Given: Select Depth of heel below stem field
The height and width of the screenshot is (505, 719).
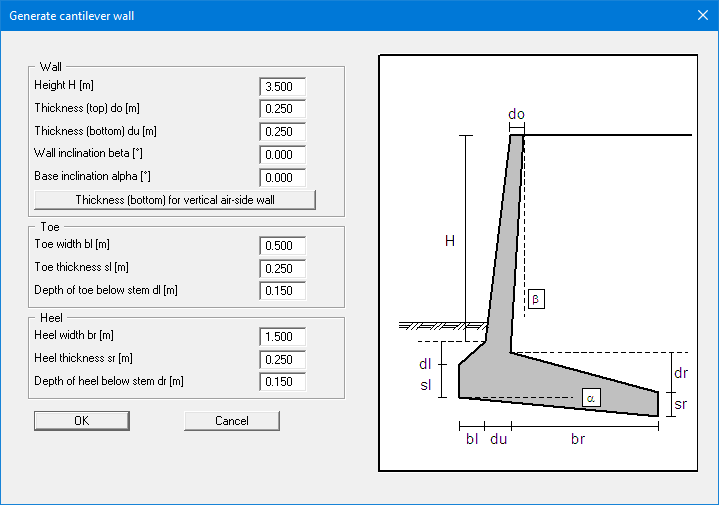Looking at the screenshot, I should (282, 382).
